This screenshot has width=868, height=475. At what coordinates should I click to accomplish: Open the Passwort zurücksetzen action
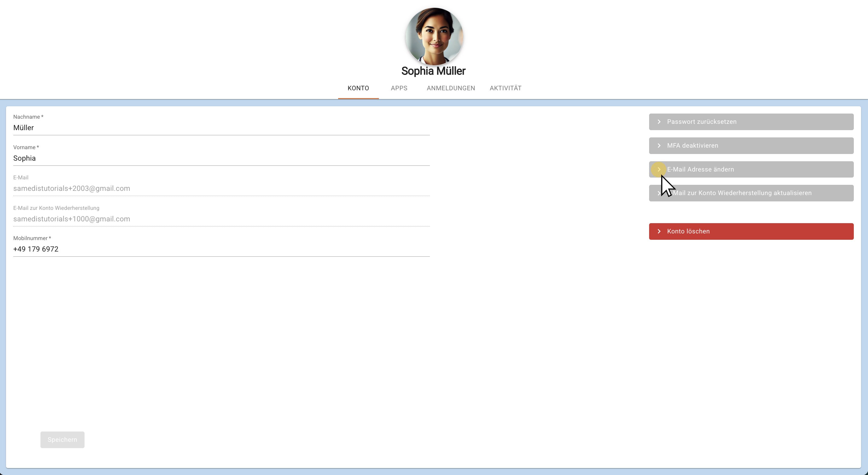point(751,122)
